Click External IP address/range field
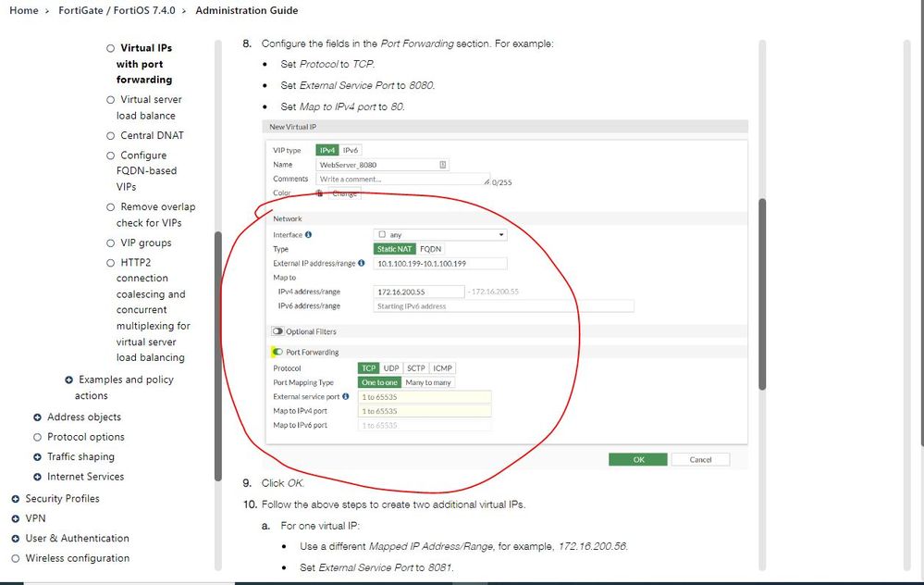The image size is (924, 585). click(440, 264)
